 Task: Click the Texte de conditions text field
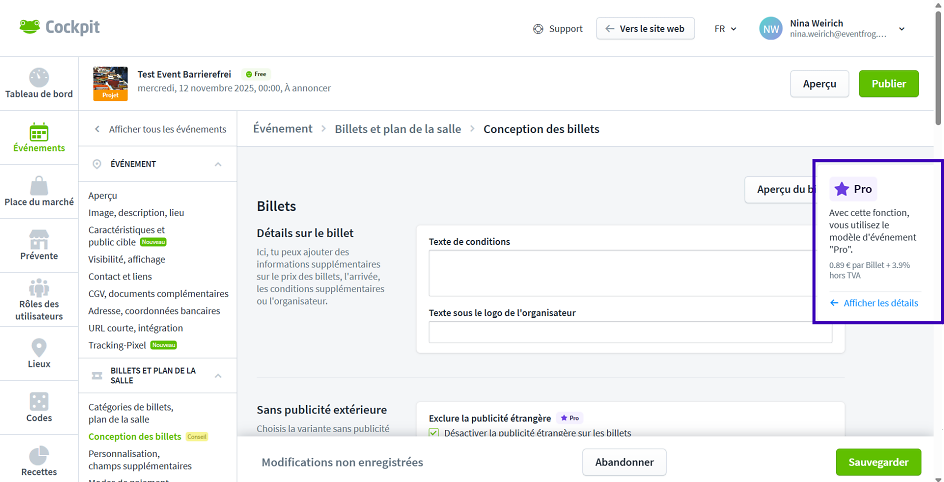coord(630,273)
